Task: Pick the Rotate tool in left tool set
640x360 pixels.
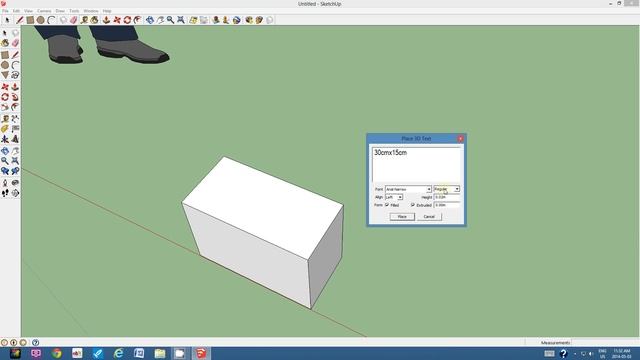Action: 5,97
